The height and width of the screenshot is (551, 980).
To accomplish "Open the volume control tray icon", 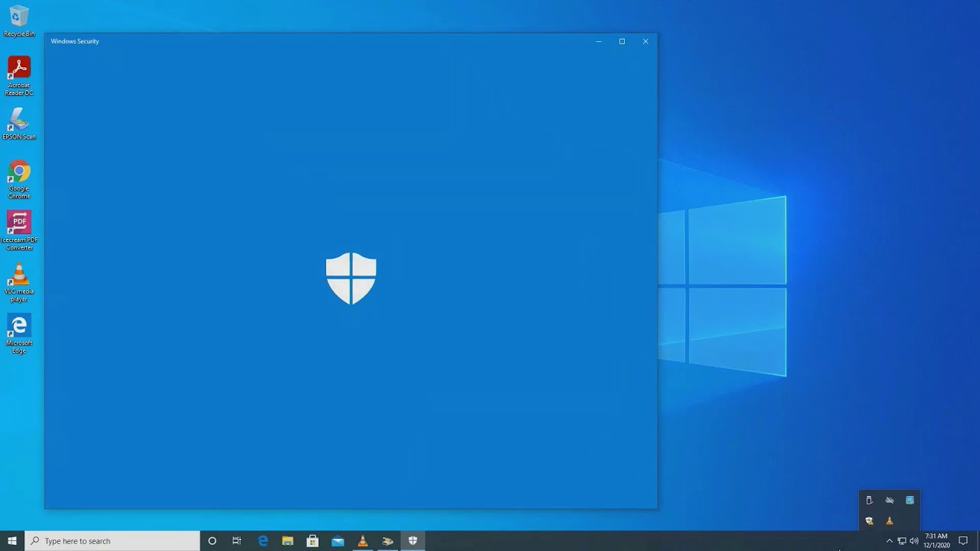I will (914, 541).
